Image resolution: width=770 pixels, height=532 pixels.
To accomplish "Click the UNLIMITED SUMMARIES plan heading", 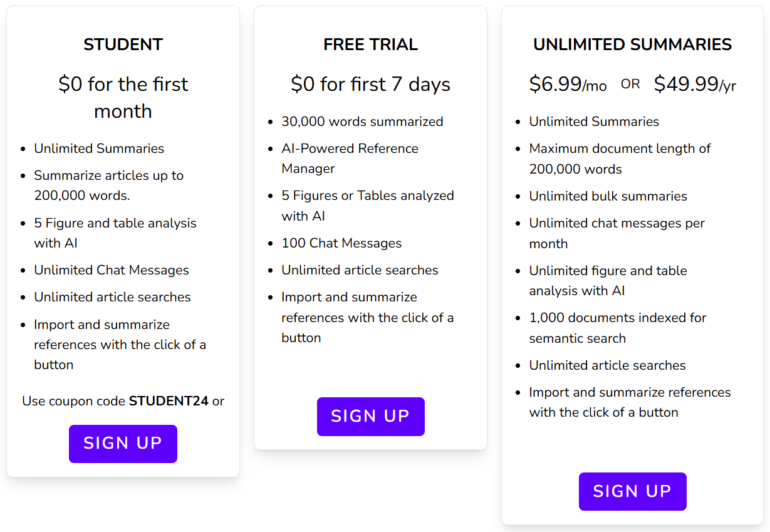I will coord(632,44).
